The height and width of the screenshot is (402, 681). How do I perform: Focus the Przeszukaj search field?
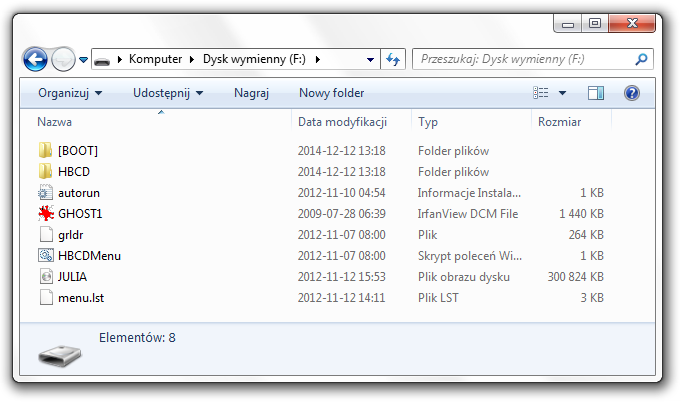coord(532,59)
